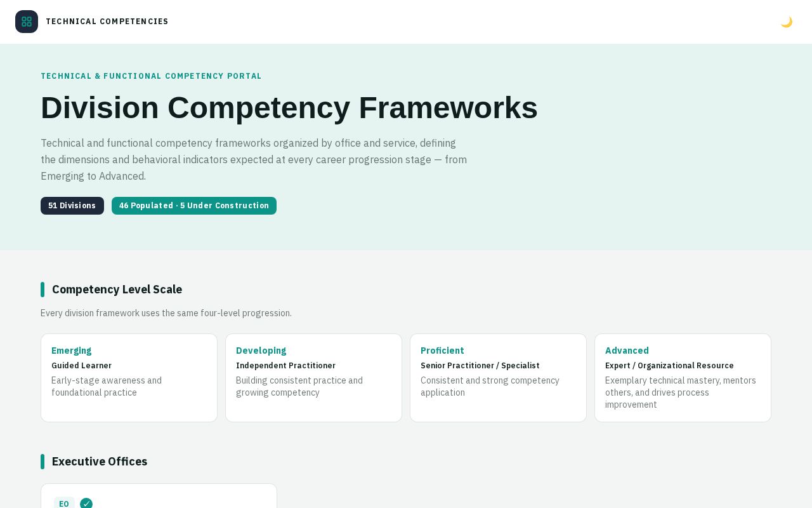Click 'Every division framework uses the same' sentence
Screen dimensions: 812x508
tap(166, 313)
